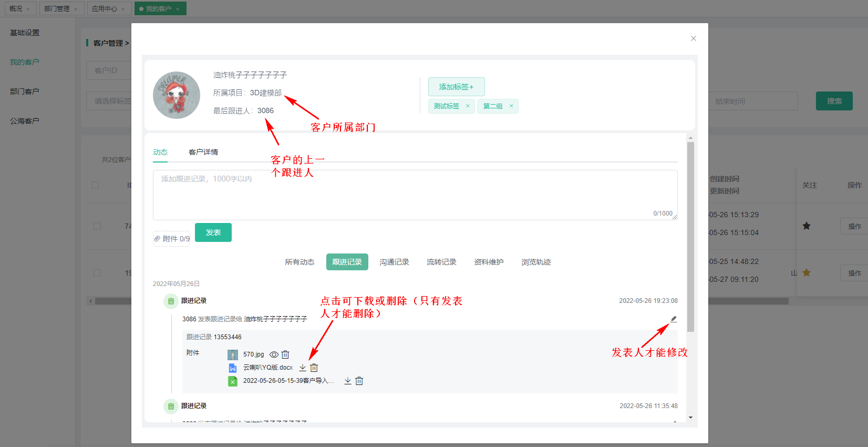Attach a file via 附件 0/9

click(172, 239)
